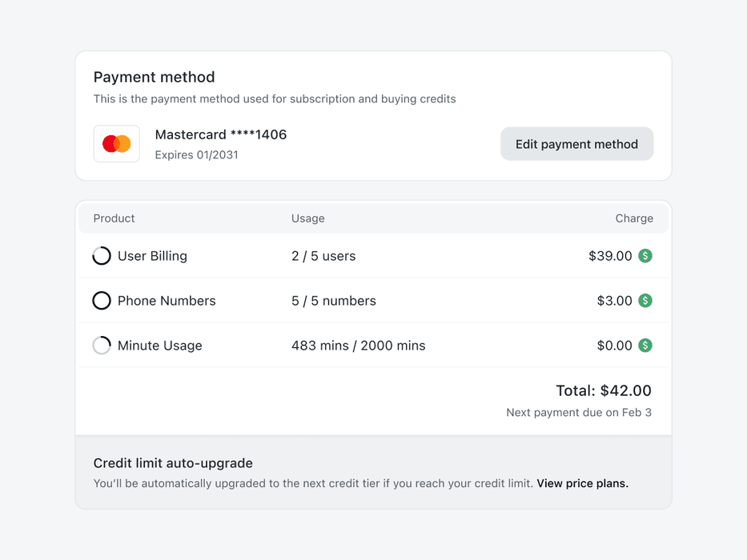Click the User Billing progress ring icon

[x=102, y=256]
